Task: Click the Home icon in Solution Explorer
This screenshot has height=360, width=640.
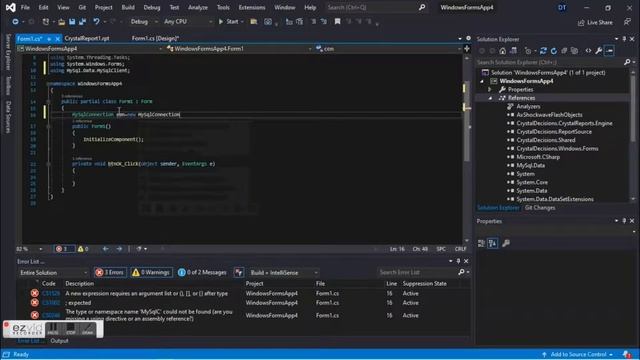Action: [x=503, y=51]
